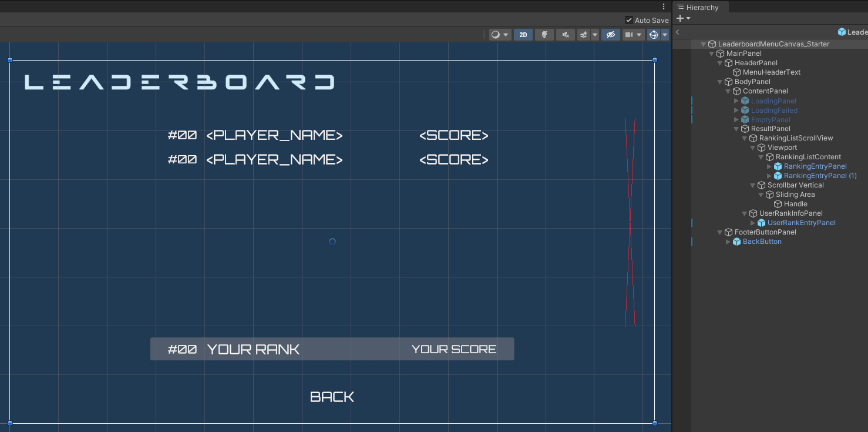The image size is (868, 432).
Task: Click the prefab cube icon in Hierarchy header
Action: 842,32
